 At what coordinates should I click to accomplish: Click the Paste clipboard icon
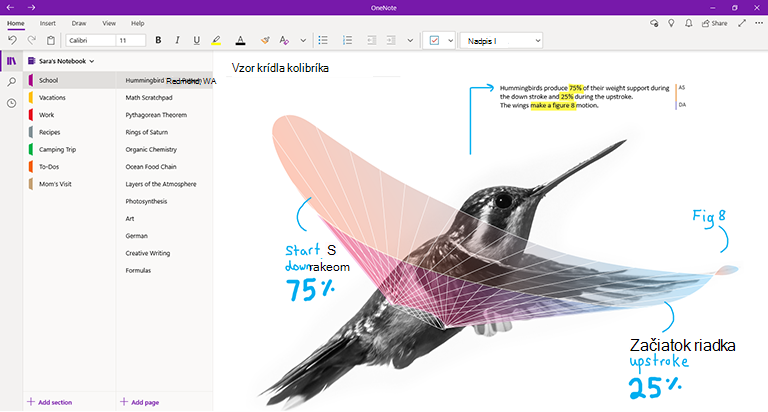(x=50, y=40)
